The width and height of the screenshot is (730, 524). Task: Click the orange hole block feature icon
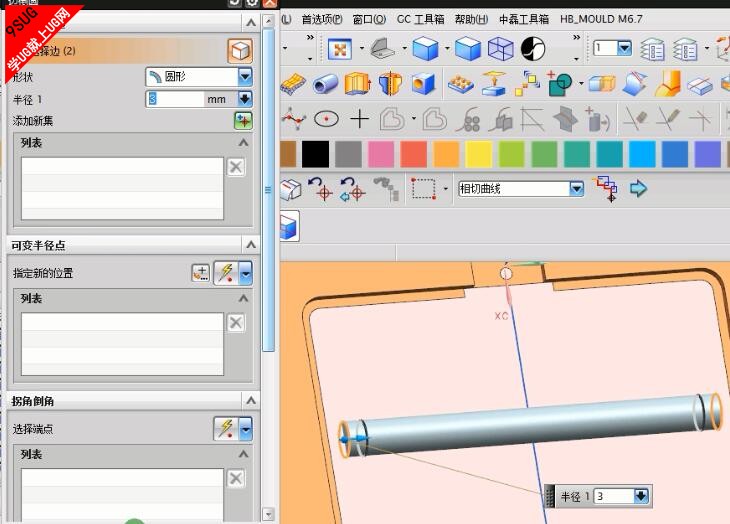click(423, 84)
